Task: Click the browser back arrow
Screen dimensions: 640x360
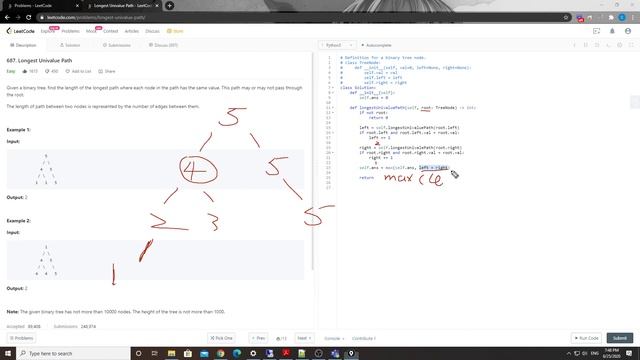Action: 7,18
